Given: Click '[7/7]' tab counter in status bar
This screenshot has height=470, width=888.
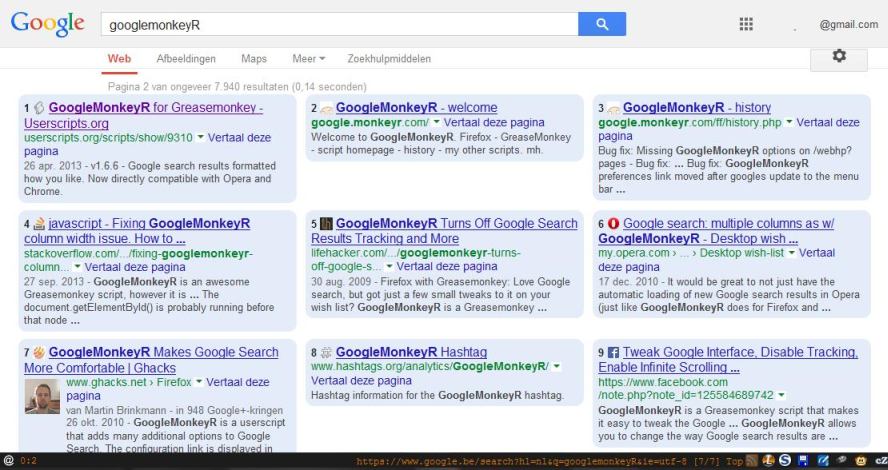Looking at the screenshot, I should point(708,461).
